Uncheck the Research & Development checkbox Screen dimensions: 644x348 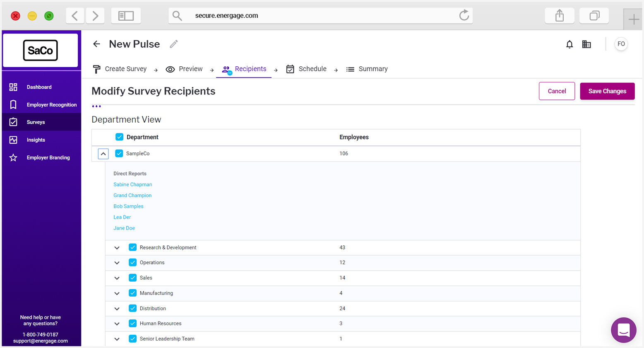pyautogui.click(x=132, y=247)
